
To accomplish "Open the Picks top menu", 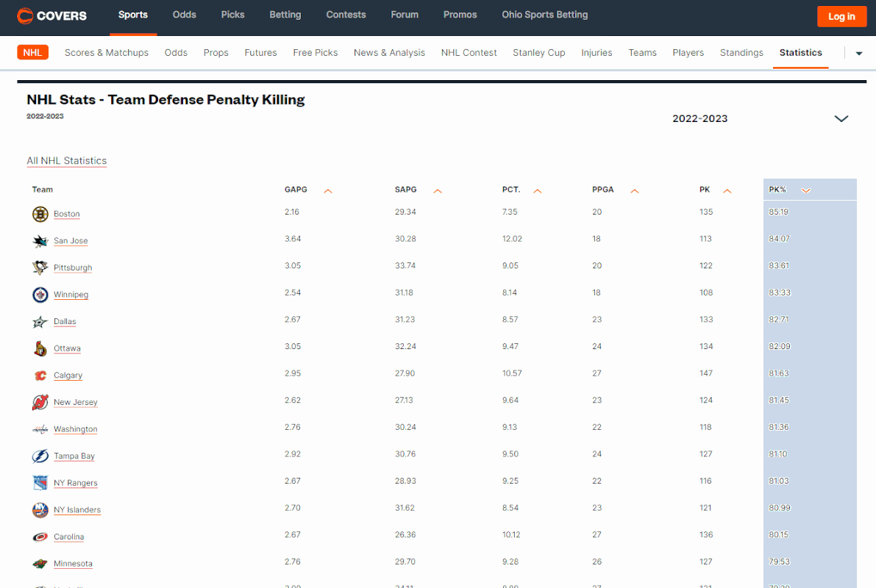I will pyautogui.click(x=232, y=15).
